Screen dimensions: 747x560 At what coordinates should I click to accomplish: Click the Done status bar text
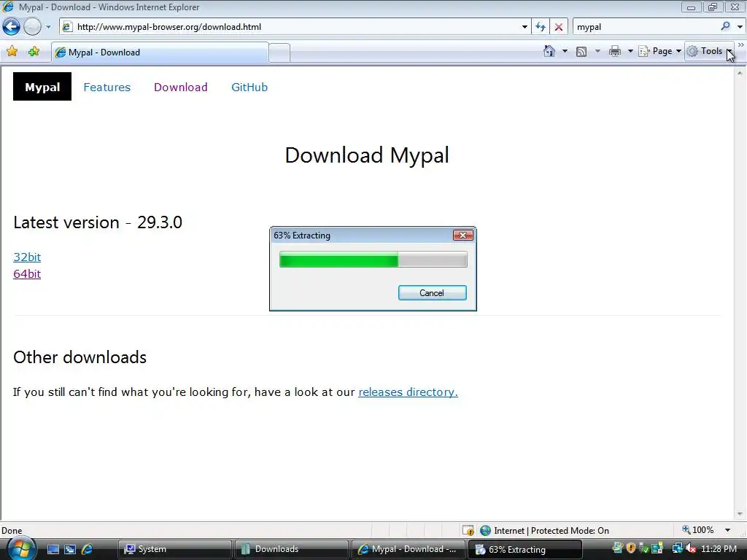(x=12, y=531)
